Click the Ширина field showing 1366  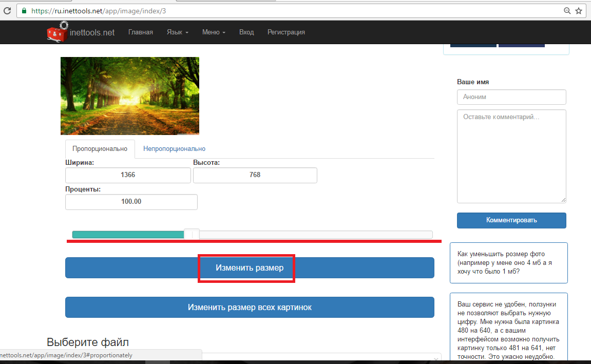[x=128, y=175]
